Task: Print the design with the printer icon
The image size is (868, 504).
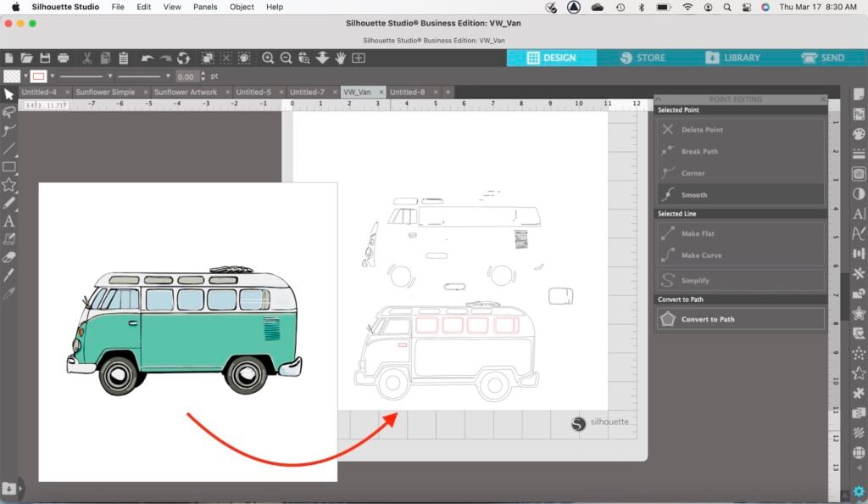Action: click(63, 58)
